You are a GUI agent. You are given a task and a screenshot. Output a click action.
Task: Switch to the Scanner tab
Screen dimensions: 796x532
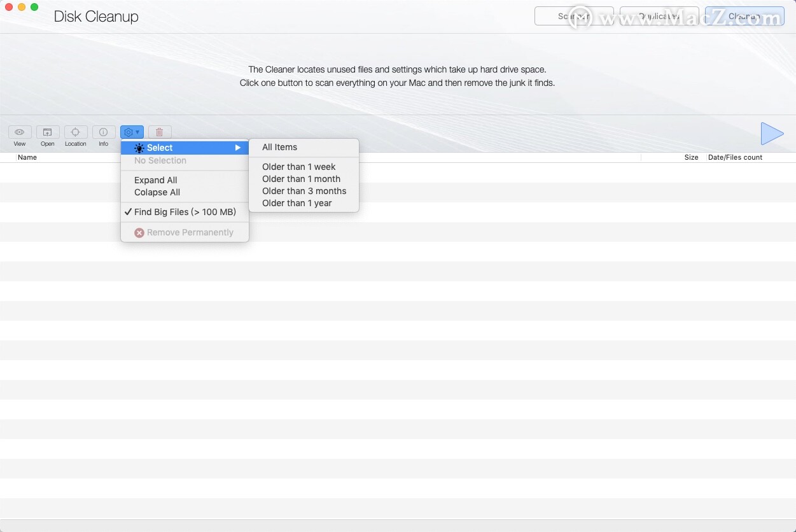[x=574, y=16]
